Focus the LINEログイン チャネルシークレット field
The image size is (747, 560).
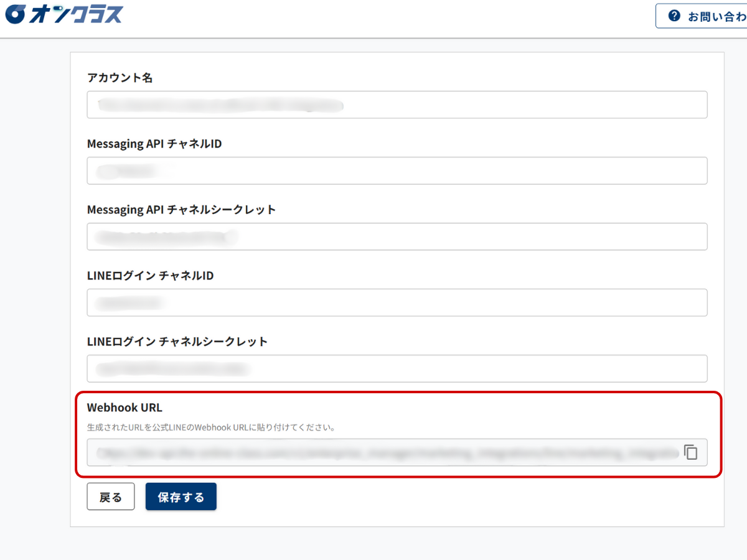tap(397, 368)
